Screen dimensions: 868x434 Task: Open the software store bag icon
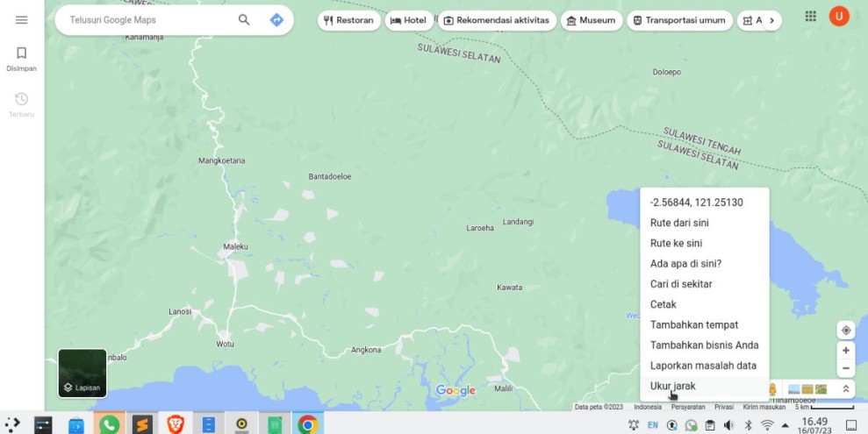tap(75, 425)
